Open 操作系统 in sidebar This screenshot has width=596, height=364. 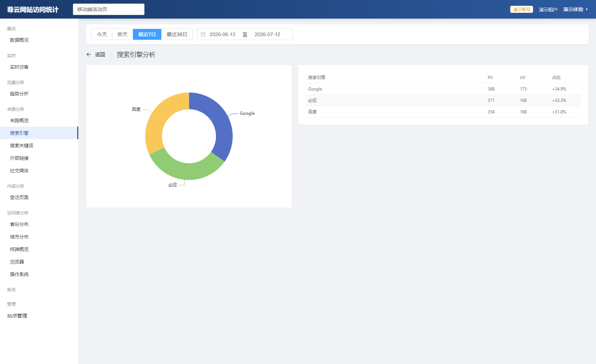[39, 274]
